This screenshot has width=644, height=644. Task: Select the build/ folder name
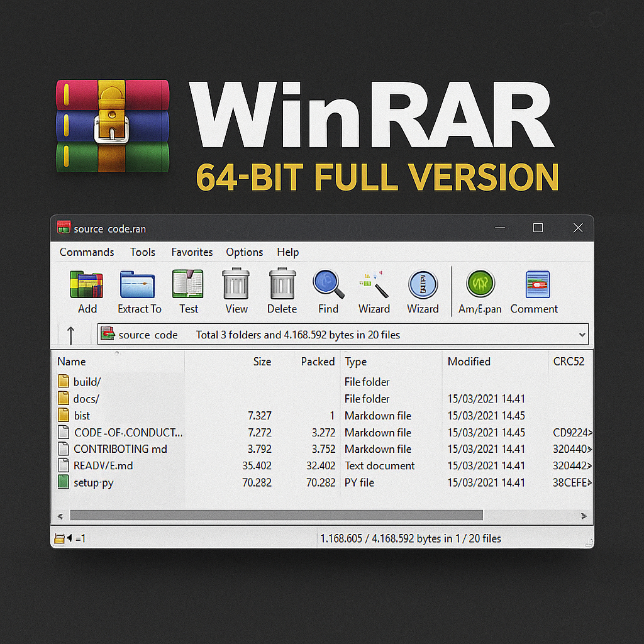[87, 382]
